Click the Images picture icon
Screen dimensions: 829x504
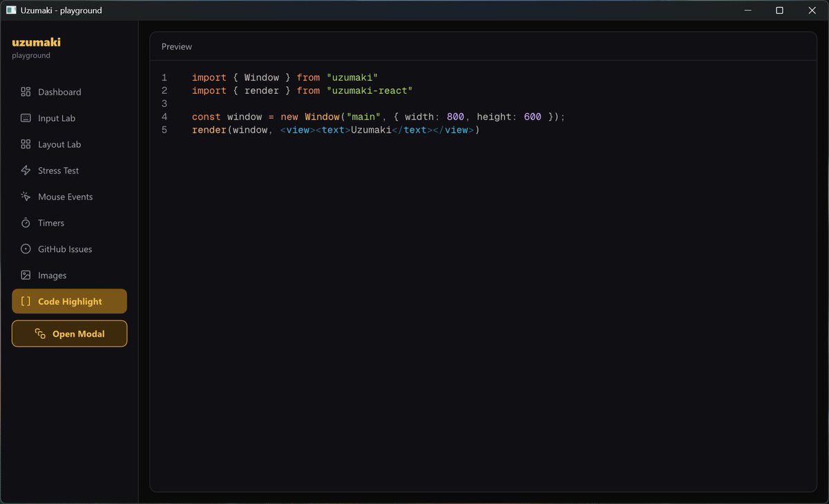click(x=26, y=275)
